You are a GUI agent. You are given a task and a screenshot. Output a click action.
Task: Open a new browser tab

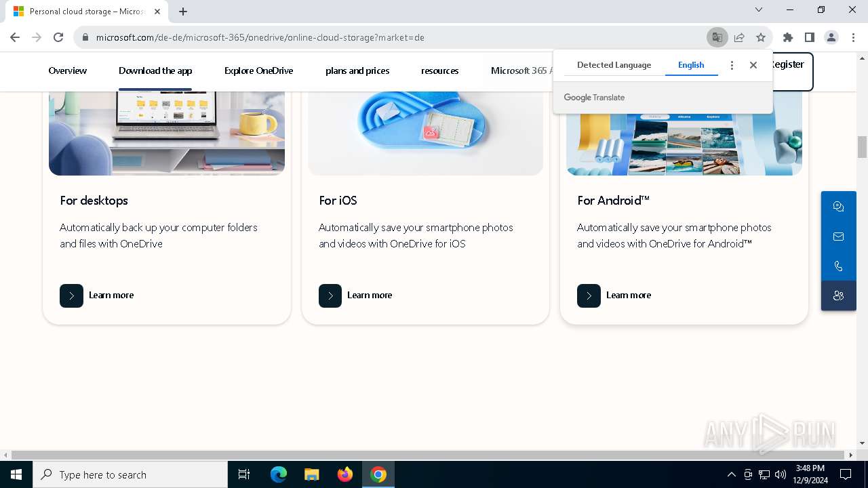[183, 12]
